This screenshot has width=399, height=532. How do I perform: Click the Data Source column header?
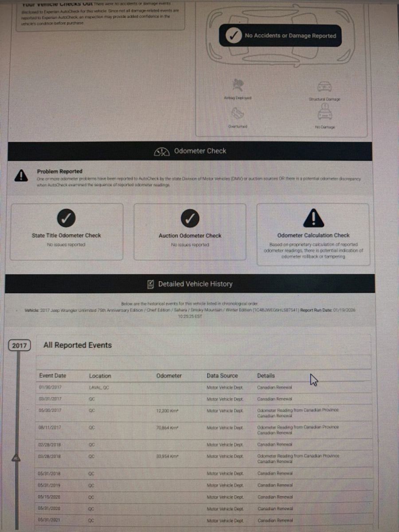[222, 376]
